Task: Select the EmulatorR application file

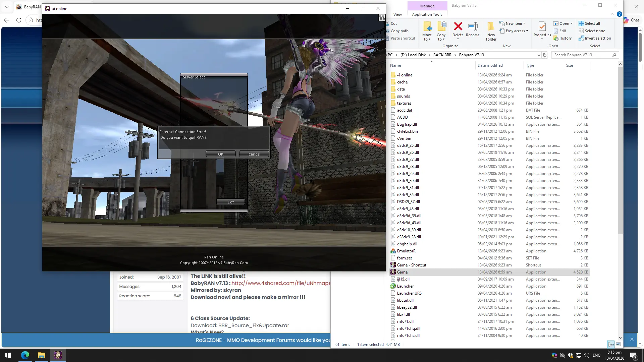Action: pos(489,251)
